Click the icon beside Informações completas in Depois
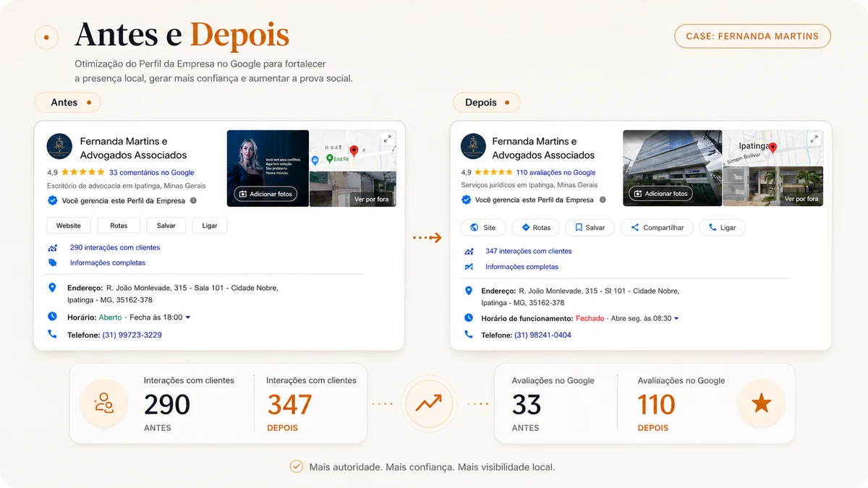868x488 pixels. click(469, 267)
